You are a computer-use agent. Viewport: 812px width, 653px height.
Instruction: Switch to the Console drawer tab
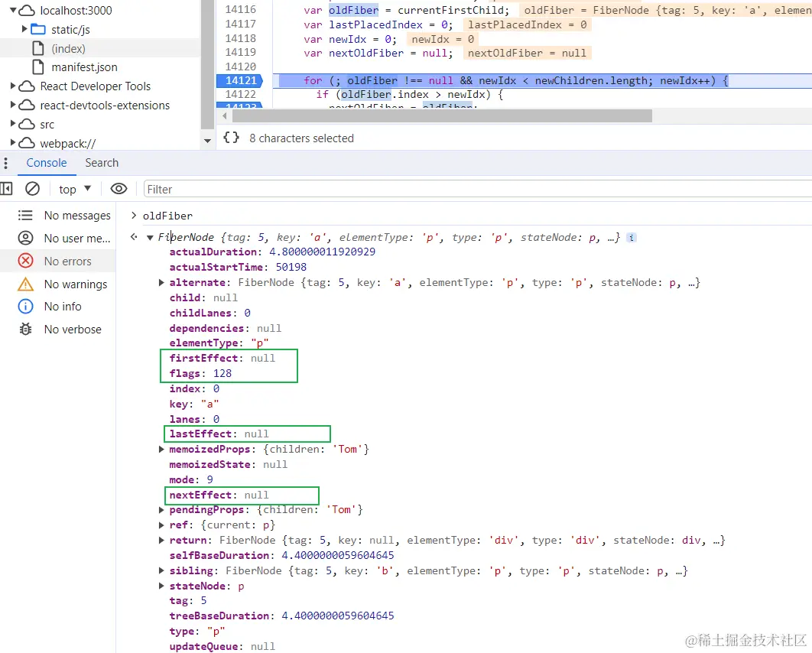pyautogui.click(x=47, y=163)
